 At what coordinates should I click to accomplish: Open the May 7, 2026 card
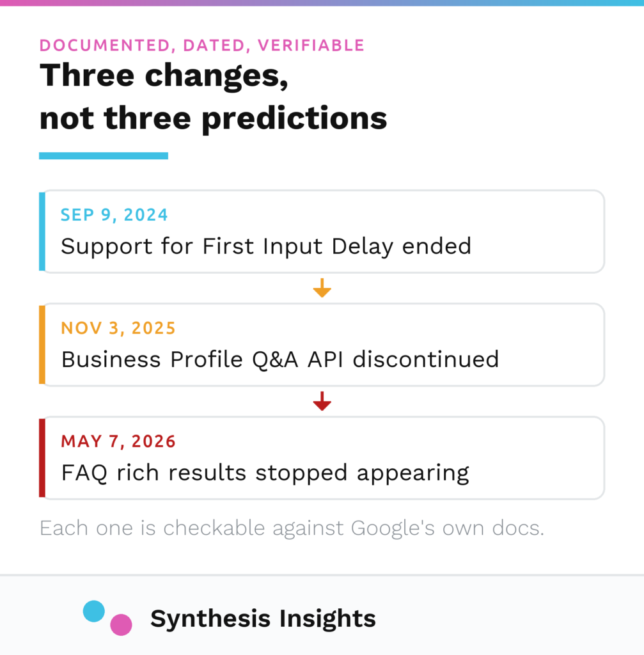point(322,458)
